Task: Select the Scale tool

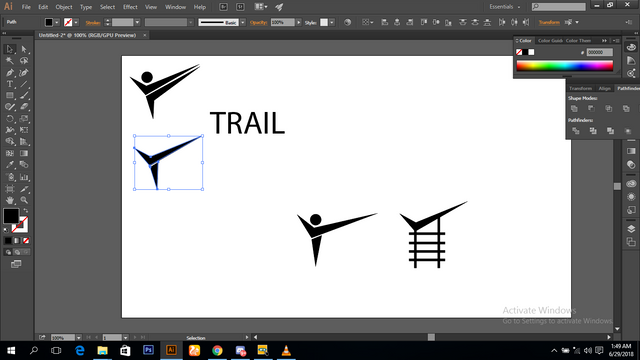Action: pyautogui.click(x=24, y=119)
